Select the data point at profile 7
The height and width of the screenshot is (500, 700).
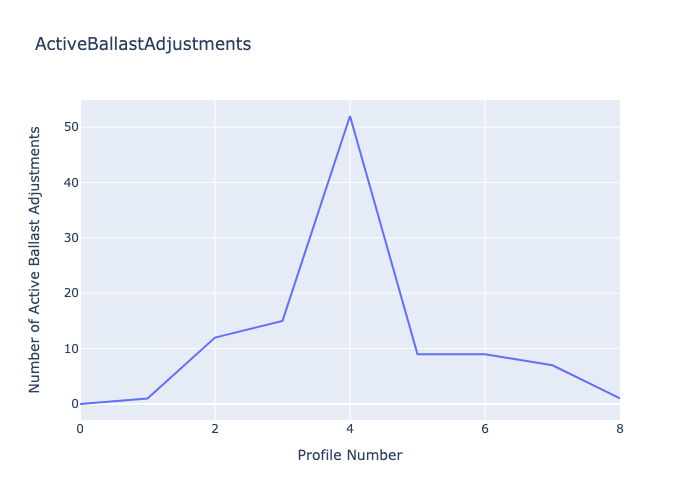552,365
